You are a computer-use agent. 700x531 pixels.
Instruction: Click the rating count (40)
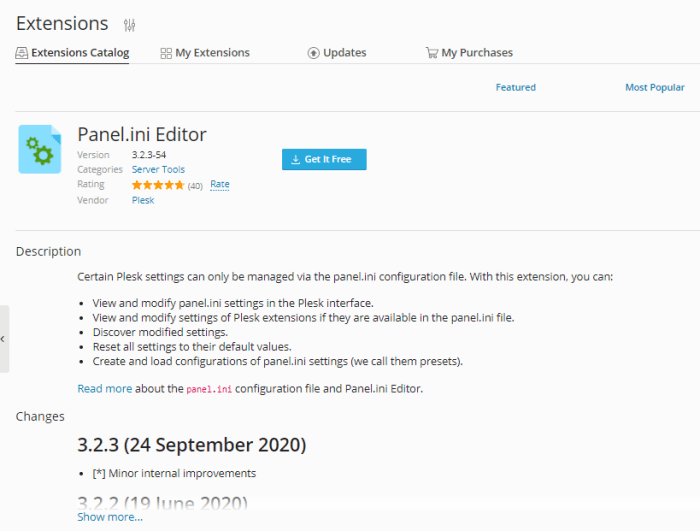pos(195,186)
